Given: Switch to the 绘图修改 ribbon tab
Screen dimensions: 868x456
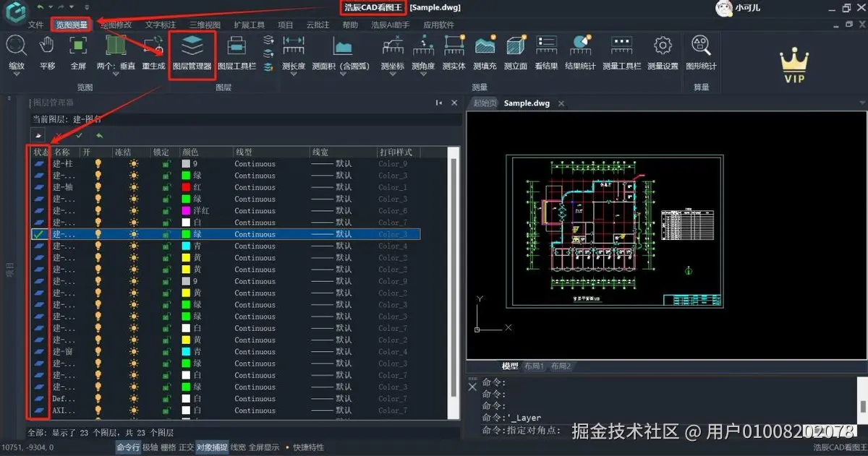Looking at the screenshot, I should [x=116, y=25].
